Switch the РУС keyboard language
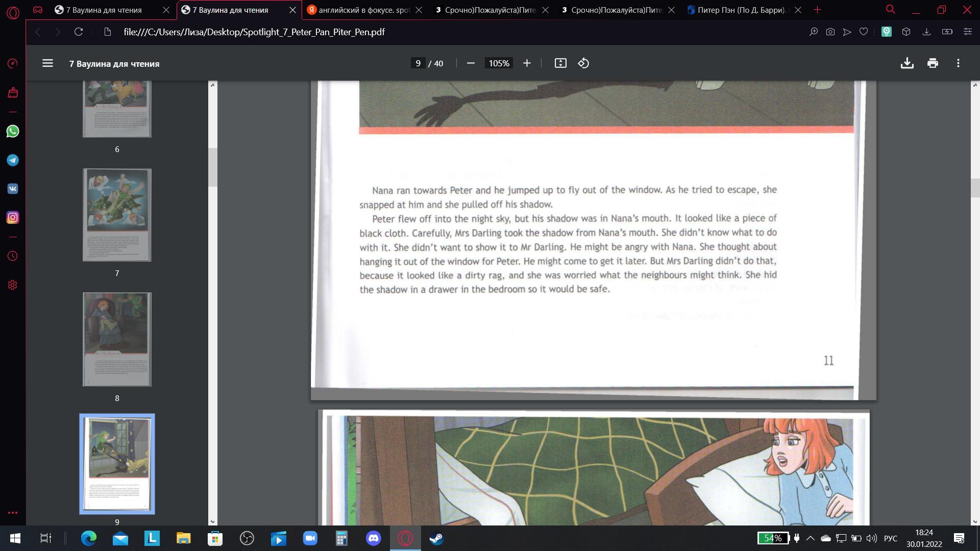The width and height of the screenshot is (980, 551). tap(890, 538)
